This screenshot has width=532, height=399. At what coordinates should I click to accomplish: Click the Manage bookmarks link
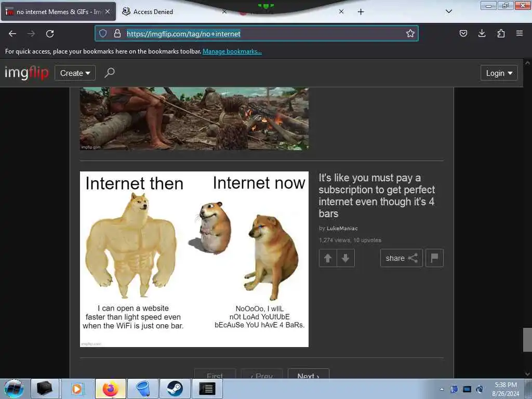[x=232, y=51]
